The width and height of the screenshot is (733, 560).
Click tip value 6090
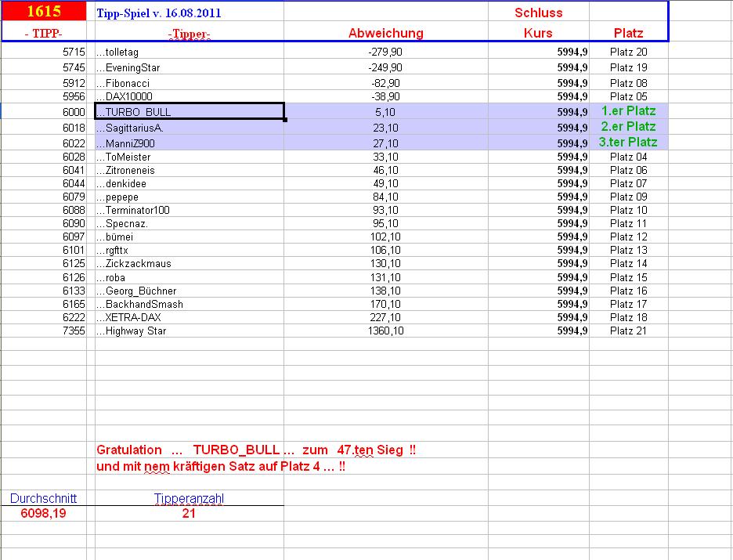[x=74, y=224]
